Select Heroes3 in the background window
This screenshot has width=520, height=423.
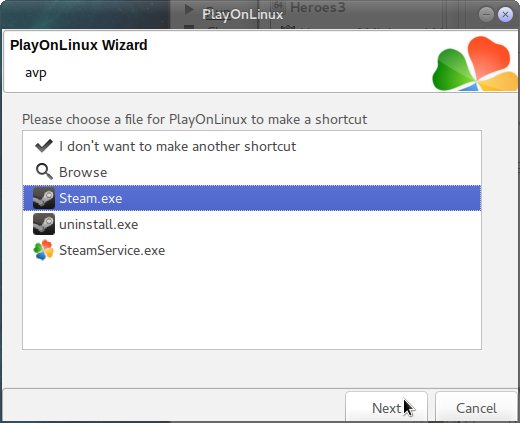coord(318,7)
